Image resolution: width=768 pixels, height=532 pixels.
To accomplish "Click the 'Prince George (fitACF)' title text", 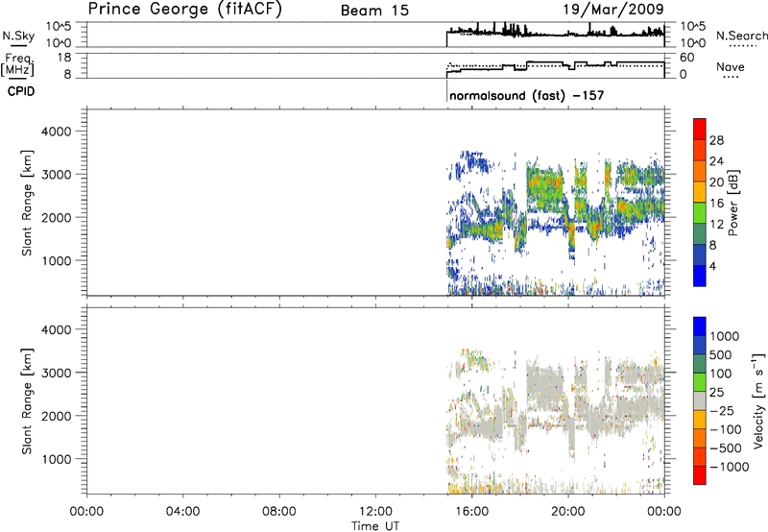I will click(184, 9).
